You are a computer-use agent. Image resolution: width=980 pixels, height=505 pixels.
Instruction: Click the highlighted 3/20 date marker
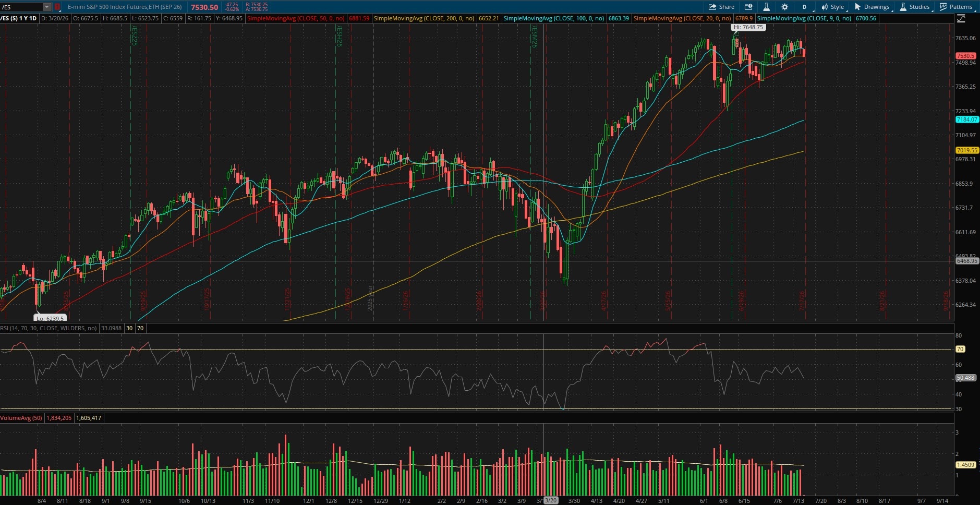[x=551, y=501]
